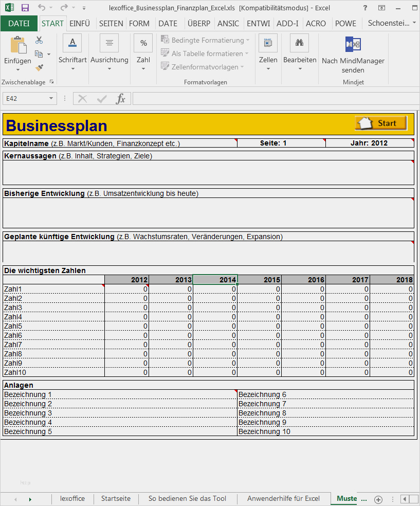Click the Ausrichtung alignment icon
This screenshot has width=420, height=506.
click(x=108, y=43)
